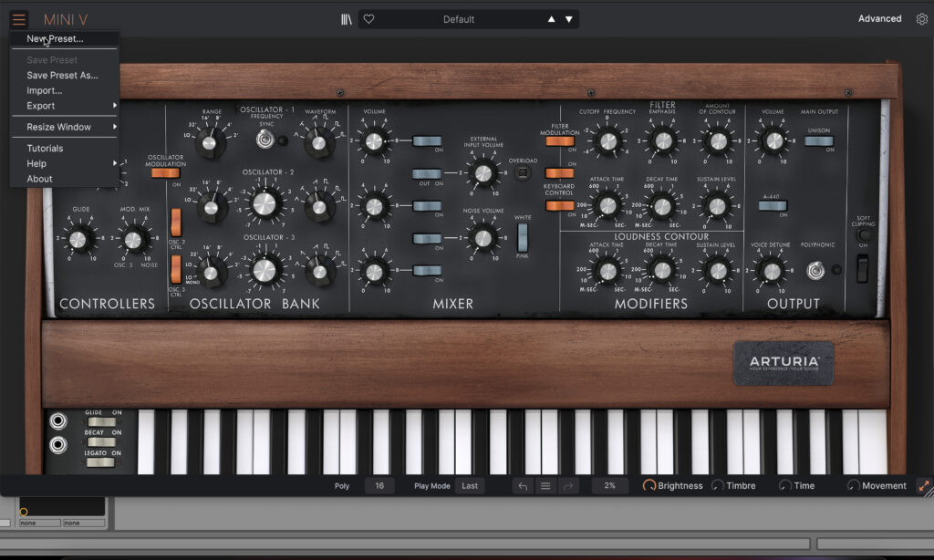This screenshot has width=934, height=560.
Task: Click the Oscillator 1 Range knob
Action: click(209, 143)
